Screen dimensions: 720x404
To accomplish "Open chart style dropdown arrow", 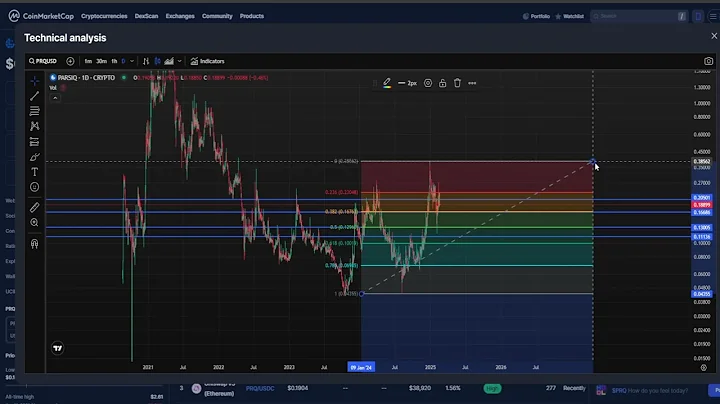I will (x=180, y=61).
